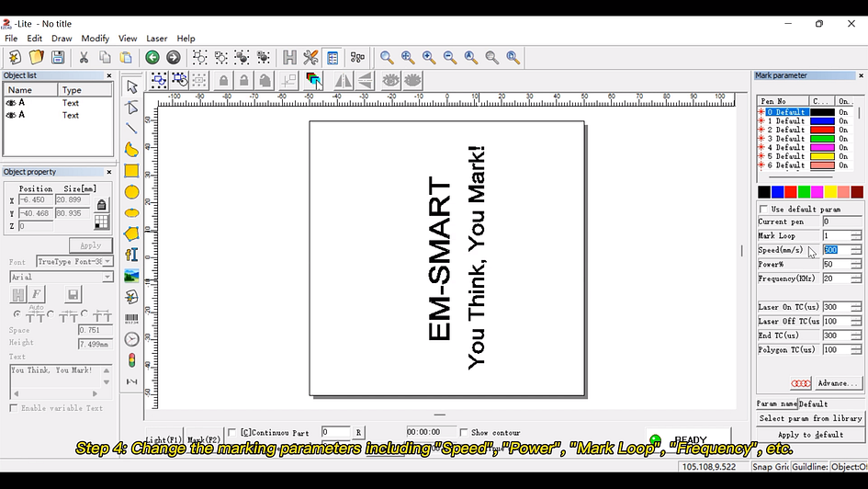Image resolution: width=868 pixels, height=489 pixels.
Task: Toggle Enable variable Text checkbox
Action: point(13,407)
